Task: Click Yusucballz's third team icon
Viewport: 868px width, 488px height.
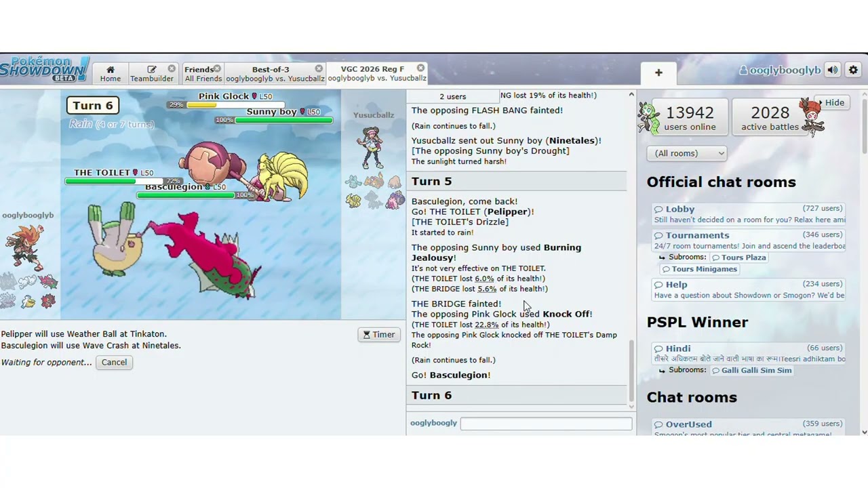Action: point(395,182)
